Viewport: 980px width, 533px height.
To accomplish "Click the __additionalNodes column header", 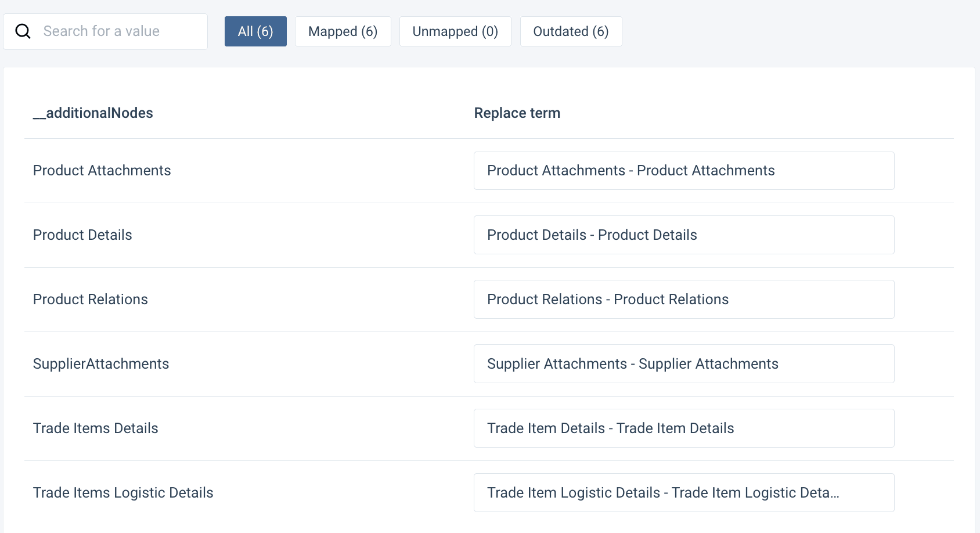I will coord(93,113).
